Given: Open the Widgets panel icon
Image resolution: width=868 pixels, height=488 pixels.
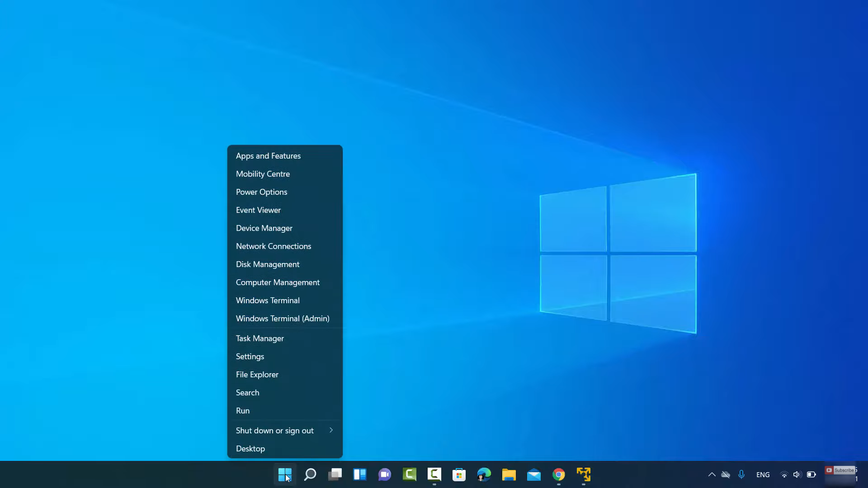Looking at the screenshot, I should click(x=360, y=474).
